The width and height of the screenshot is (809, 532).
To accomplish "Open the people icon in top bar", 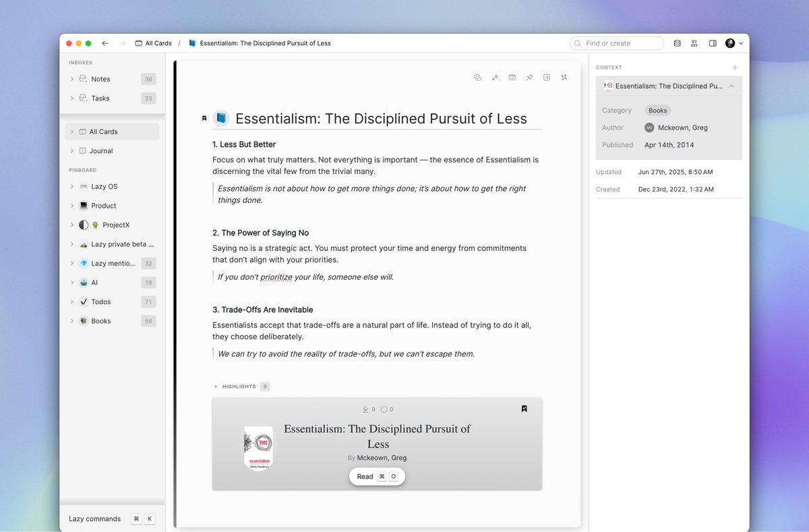I will point(694,43).
